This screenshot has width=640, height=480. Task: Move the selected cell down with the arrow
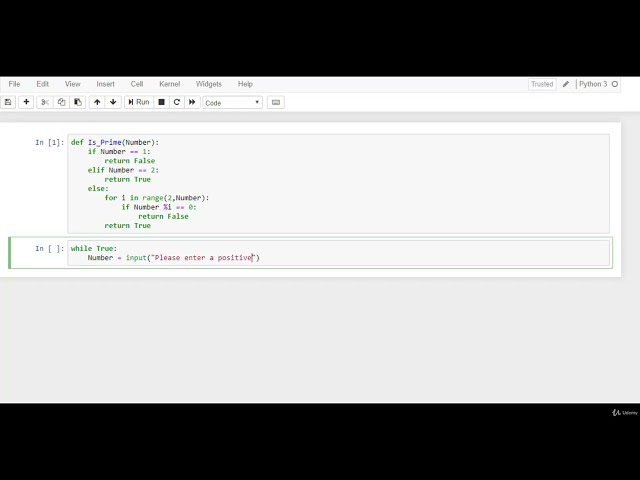(113, 102)
